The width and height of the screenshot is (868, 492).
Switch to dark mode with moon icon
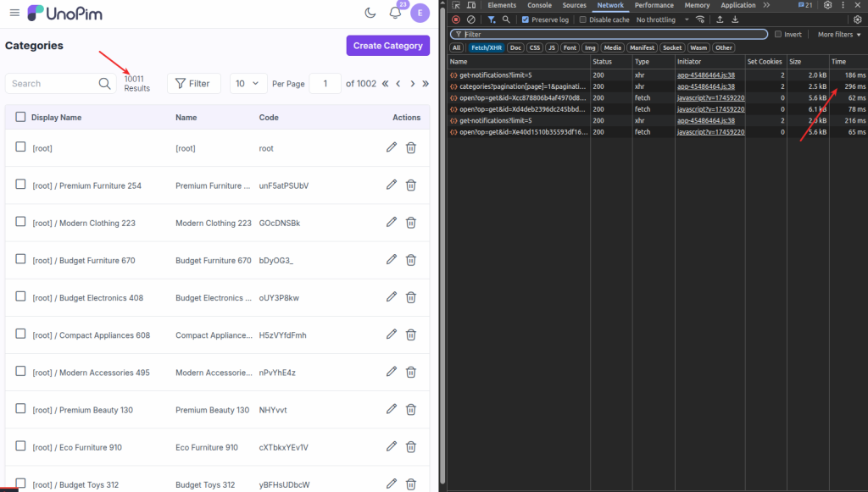pos(370,13)
